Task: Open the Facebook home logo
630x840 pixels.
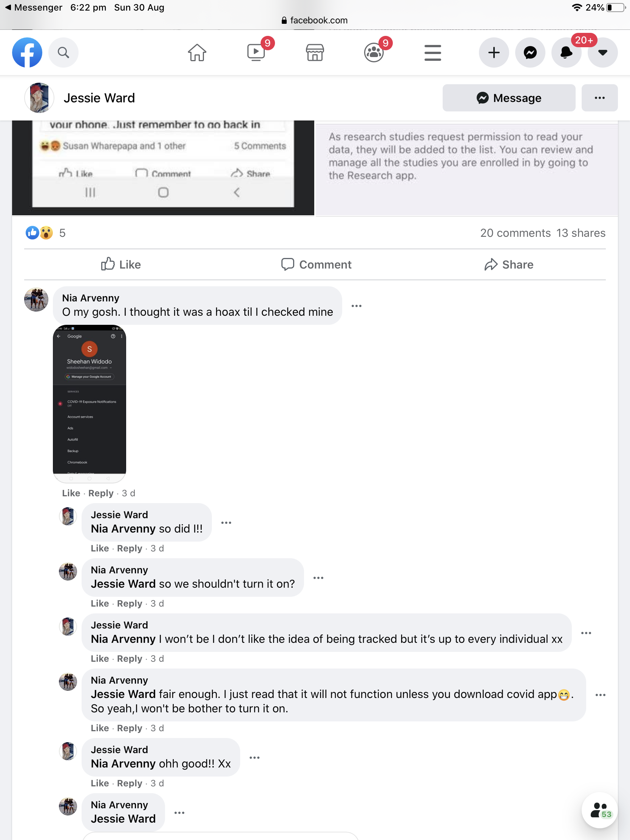Action: (27, 52)
